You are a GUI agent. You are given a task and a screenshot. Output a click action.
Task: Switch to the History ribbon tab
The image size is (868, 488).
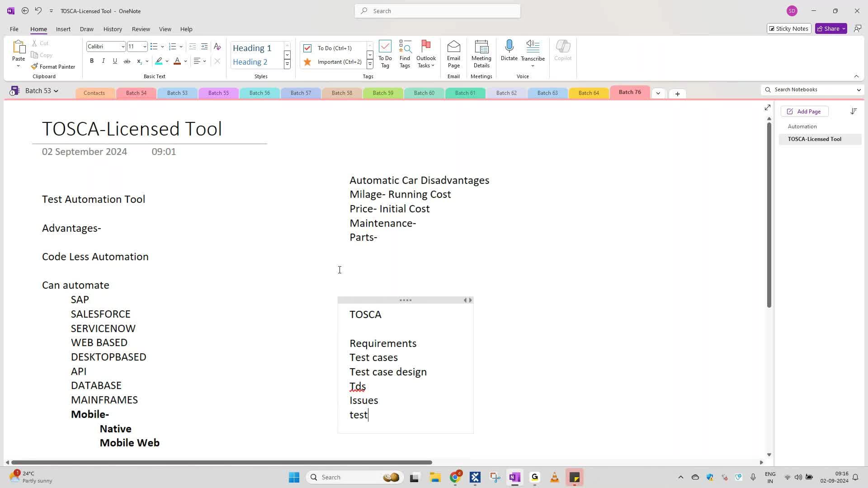click(113, 29)
